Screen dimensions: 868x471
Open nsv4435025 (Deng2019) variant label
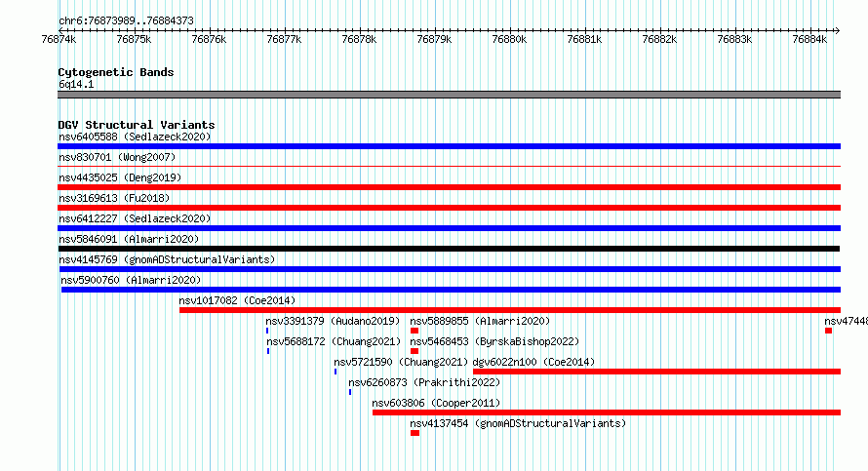[x=120, y=177]
